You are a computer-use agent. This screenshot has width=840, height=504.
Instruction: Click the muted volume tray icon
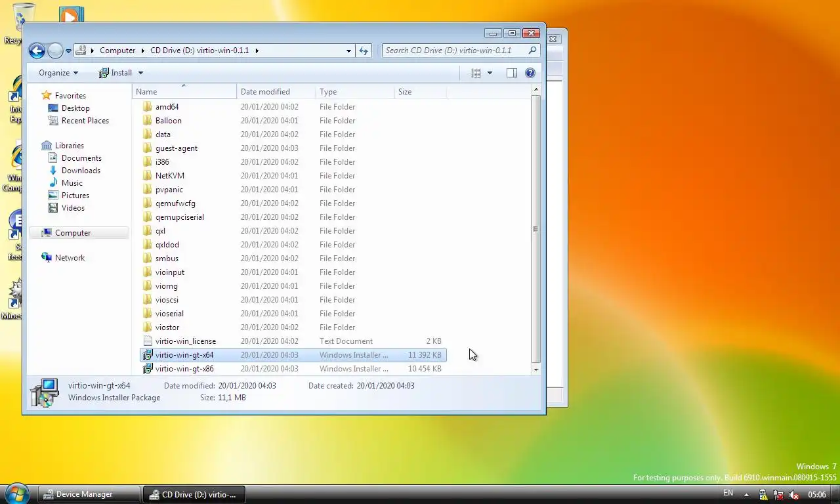coord(793,495)
